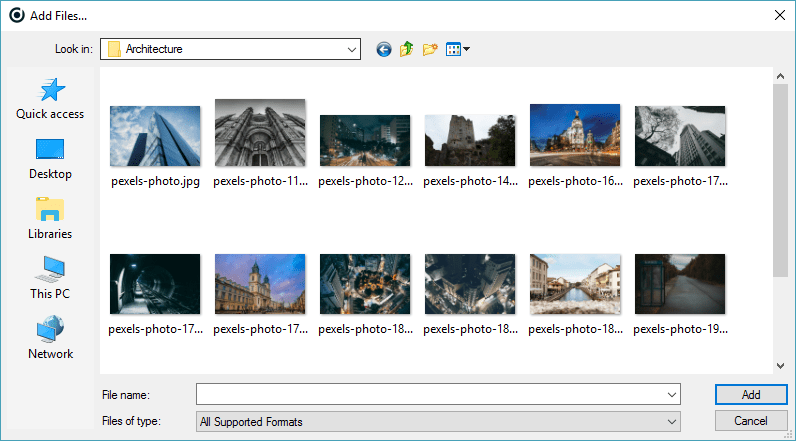Create a new folder
796x441 pixels.
[430, 49]
